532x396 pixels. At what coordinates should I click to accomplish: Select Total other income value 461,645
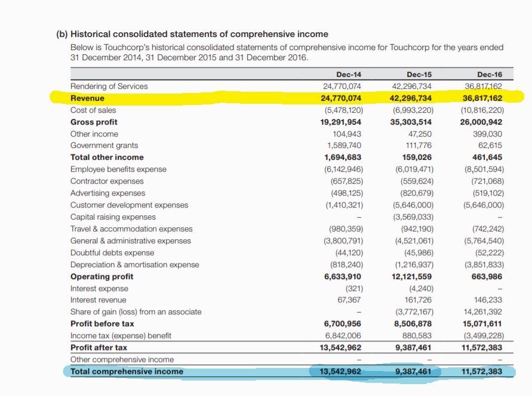487,157
